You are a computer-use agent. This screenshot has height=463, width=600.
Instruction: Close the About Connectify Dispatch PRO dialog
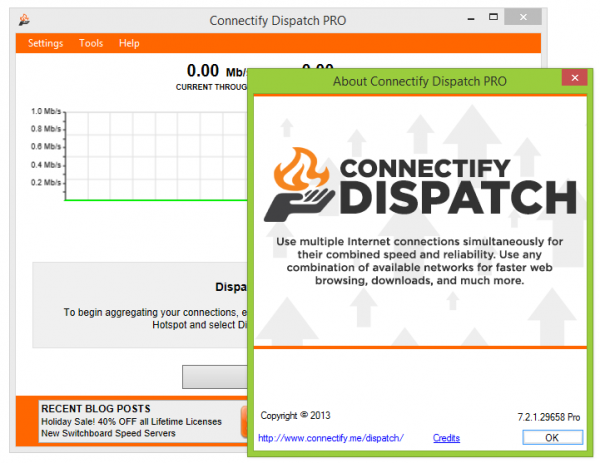coord(574,78)
